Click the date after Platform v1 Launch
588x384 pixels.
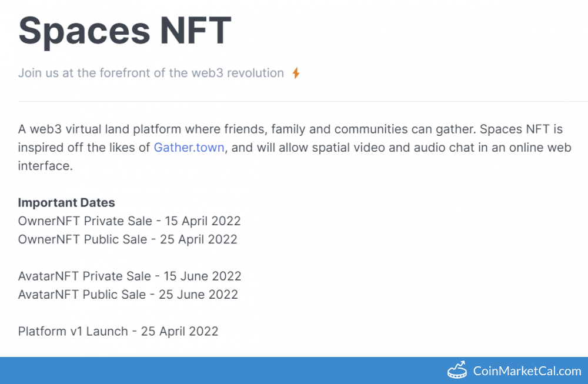pyautogui.click(x=179, y=331)
